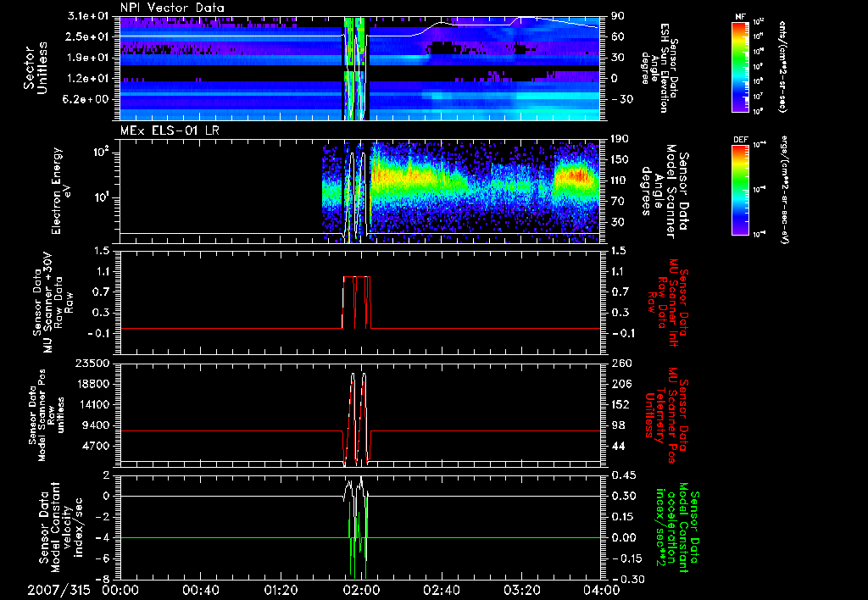Viewport: 868px width, 600px height.
Task: Click the 03:20 time axis label
Action: click(521, 590)
